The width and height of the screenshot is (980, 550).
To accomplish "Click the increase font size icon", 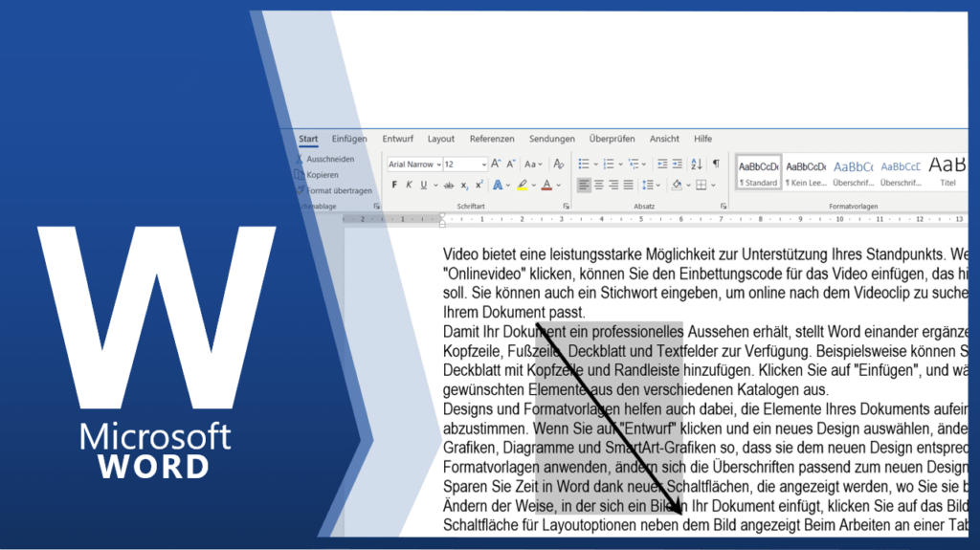I will tap(497, 164).
